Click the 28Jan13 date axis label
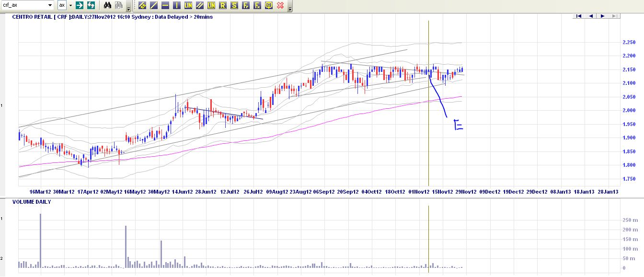 pyautogui.click(x=608, y=192)
